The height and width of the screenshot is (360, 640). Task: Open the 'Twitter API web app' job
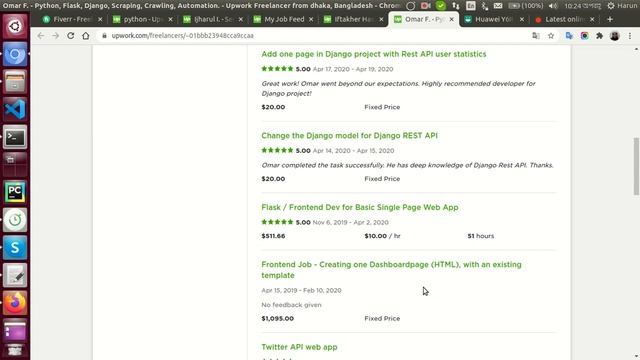click(299, 347)
